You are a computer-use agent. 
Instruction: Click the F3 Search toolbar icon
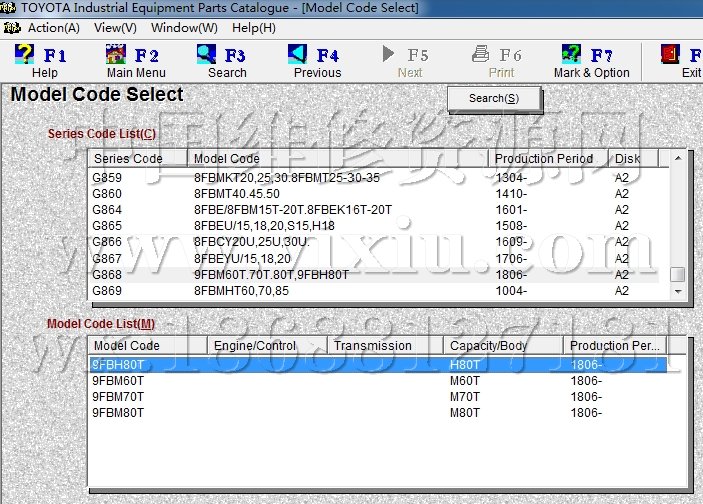point(208,54)
